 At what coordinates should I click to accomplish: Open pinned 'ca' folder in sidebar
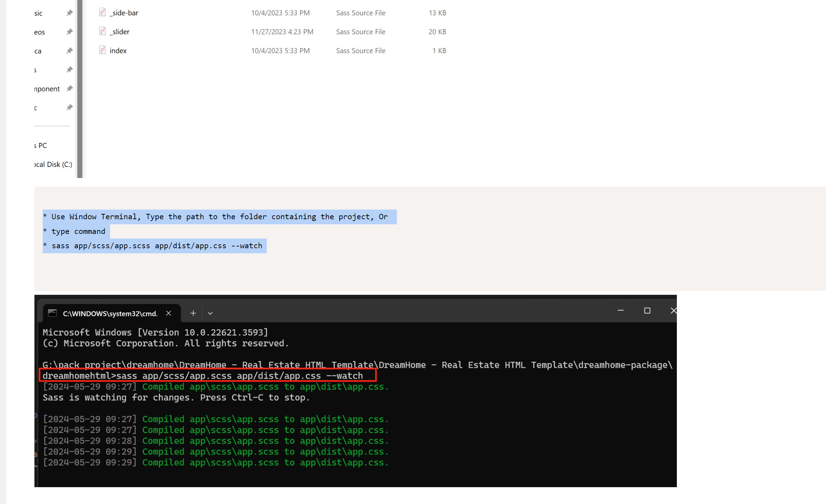[x=38, y=51]
